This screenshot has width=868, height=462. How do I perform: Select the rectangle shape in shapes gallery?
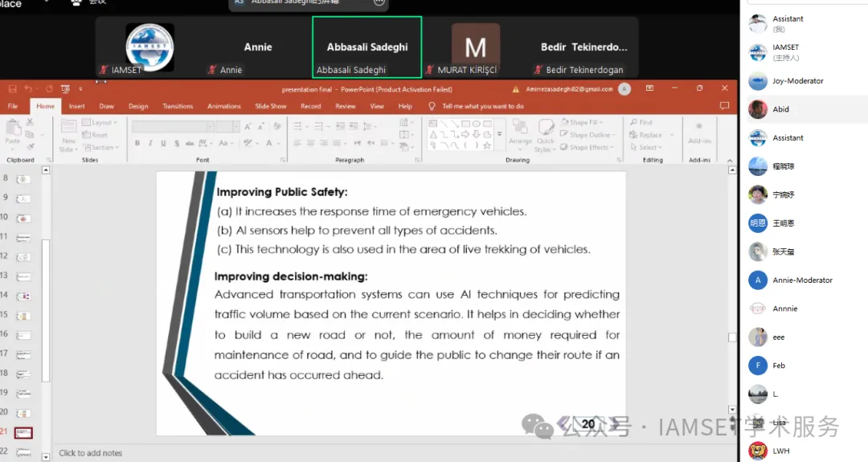coord(465,124)
